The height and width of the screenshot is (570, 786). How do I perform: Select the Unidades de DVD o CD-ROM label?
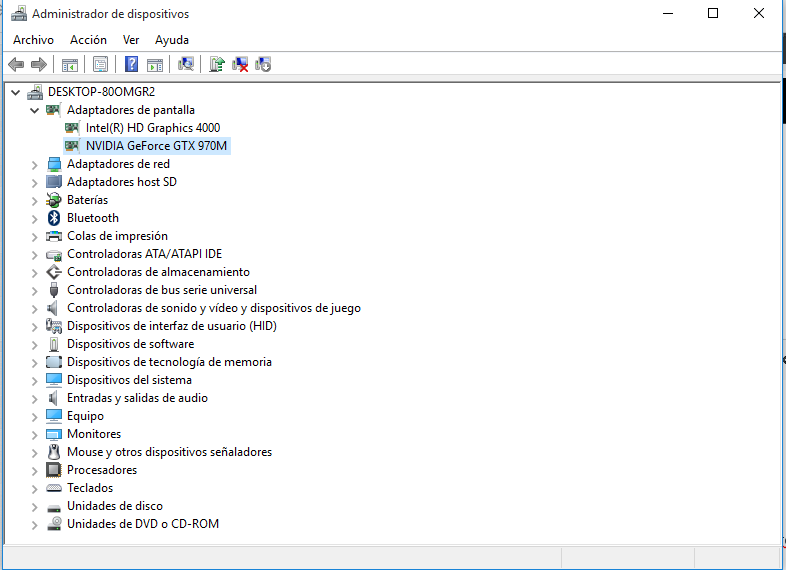tap(143, 524)
